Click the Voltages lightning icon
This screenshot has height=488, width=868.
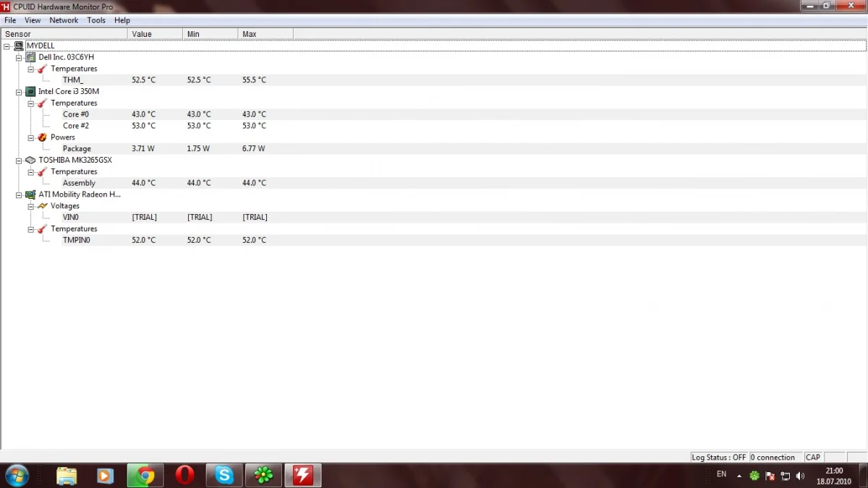(43, 206)
